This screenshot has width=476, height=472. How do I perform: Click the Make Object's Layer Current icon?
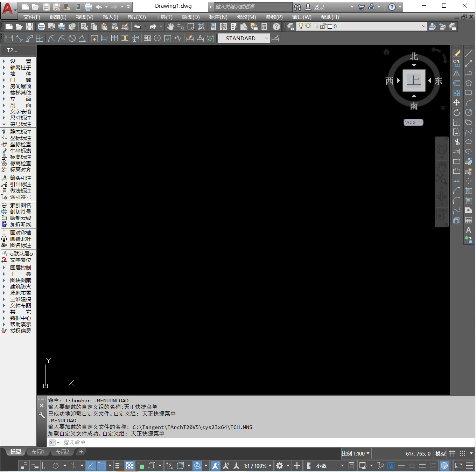coord(432,27)
